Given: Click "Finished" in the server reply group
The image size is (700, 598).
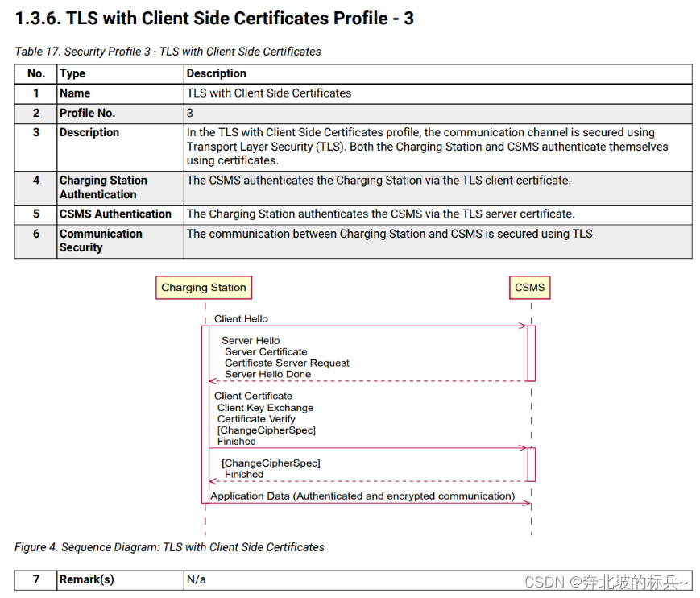Looking at the screenshot, I should coord(244,475).
